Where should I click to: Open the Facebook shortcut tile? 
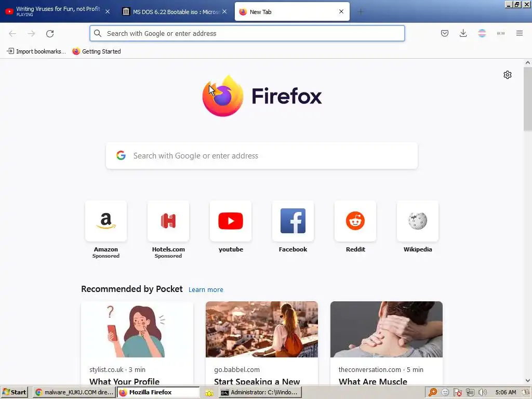pyautogui.click(x=293, y=221)
